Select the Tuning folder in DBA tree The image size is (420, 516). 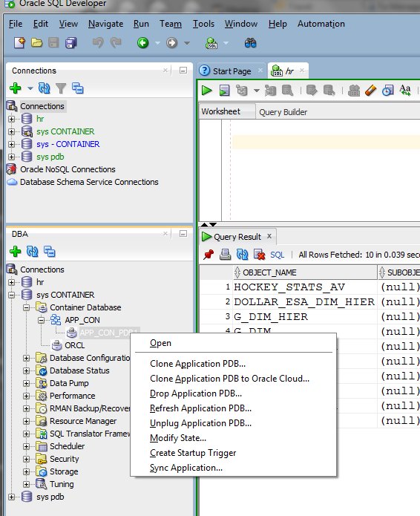[x=62, y=484]
